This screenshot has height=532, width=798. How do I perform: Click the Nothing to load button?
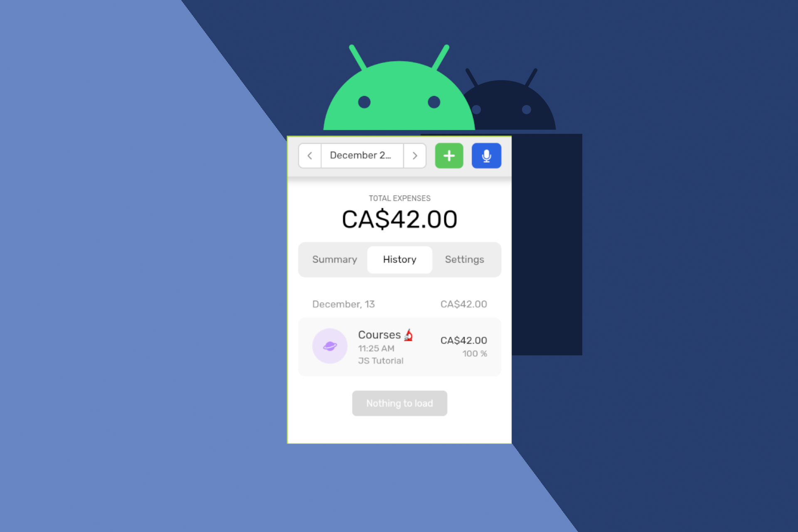399,404
